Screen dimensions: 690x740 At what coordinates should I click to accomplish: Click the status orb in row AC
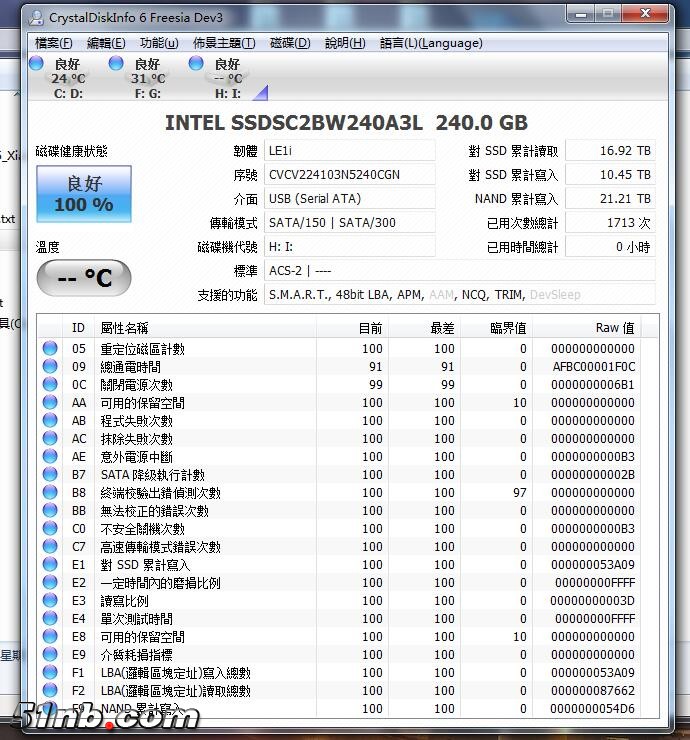pos(50,438)
